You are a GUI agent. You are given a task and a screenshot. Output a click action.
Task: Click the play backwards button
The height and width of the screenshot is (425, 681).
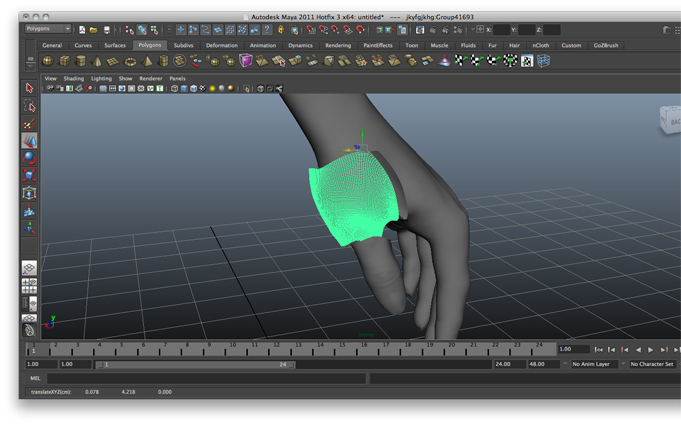(638, 349)
